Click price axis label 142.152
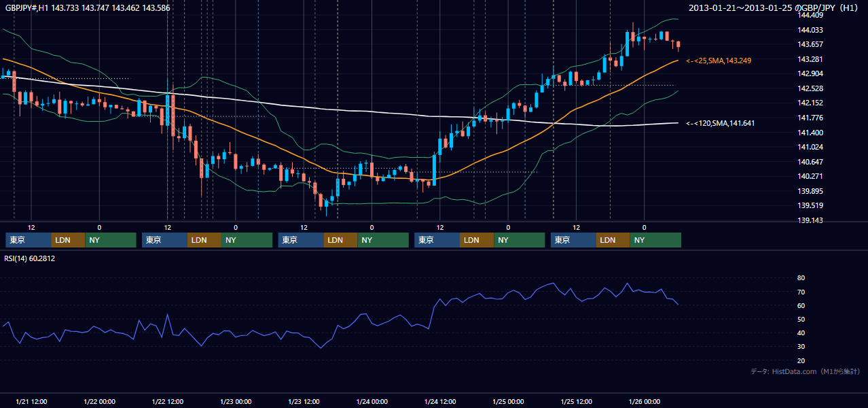The height and width of the screenshot is (408, 868). coord(811,103)
